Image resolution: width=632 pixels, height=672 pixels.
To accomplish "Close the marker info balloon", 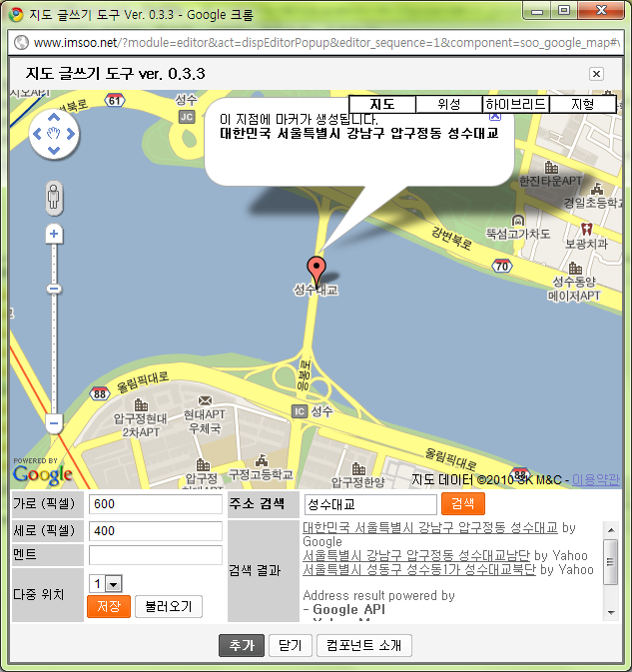I will click(x=495, y=116).
